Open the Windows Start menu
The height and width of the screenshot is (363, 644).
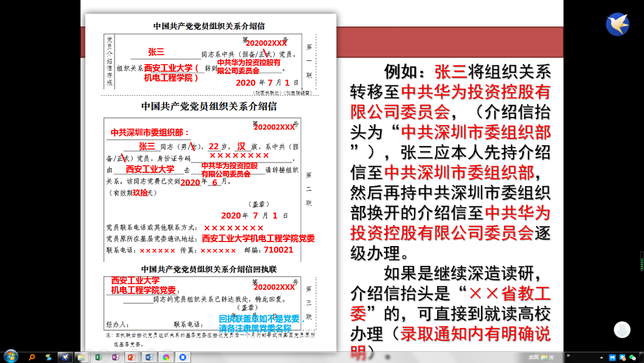[x=11, y=356]
